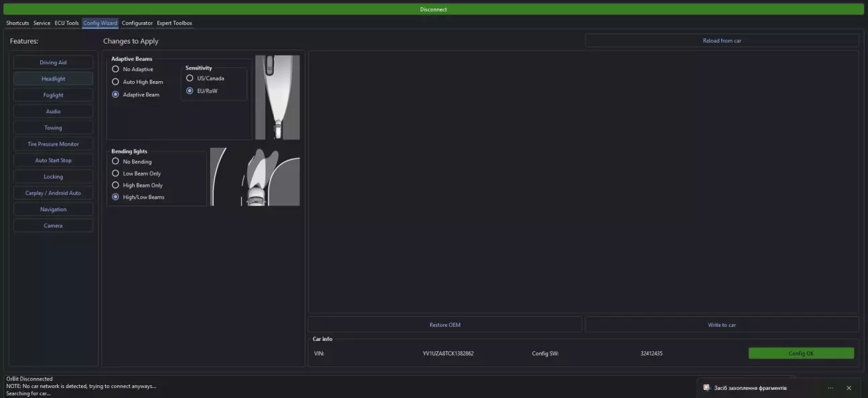
Task: Click the Snipping Tool notification icon
Action: (x=706, y=388)
